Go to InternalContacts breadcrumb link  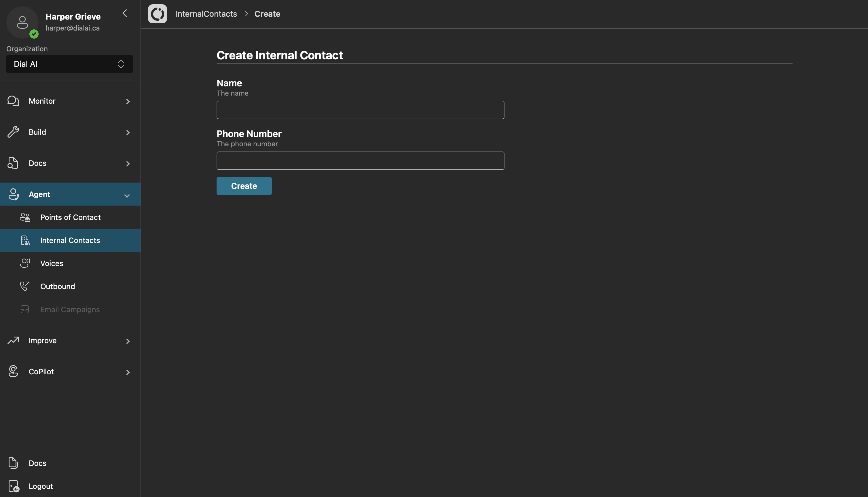pos(206,14)
